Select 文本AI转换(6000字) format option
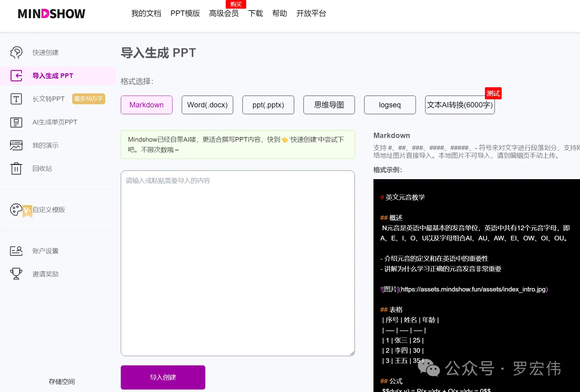580x392 pixels. point(460,105)
